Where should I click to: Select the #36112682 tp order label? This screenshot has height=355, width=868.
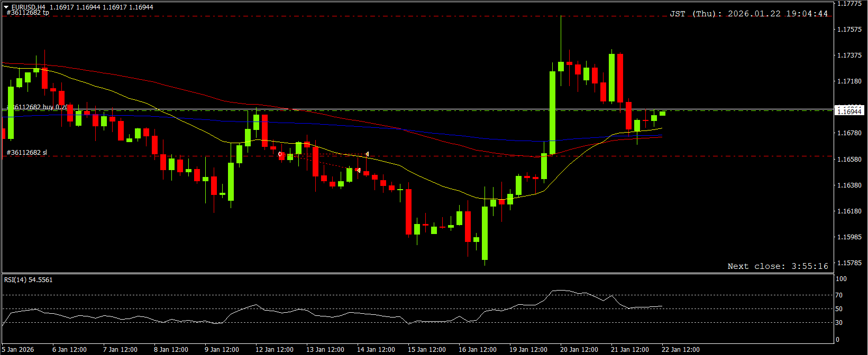(x=28, y=13)
